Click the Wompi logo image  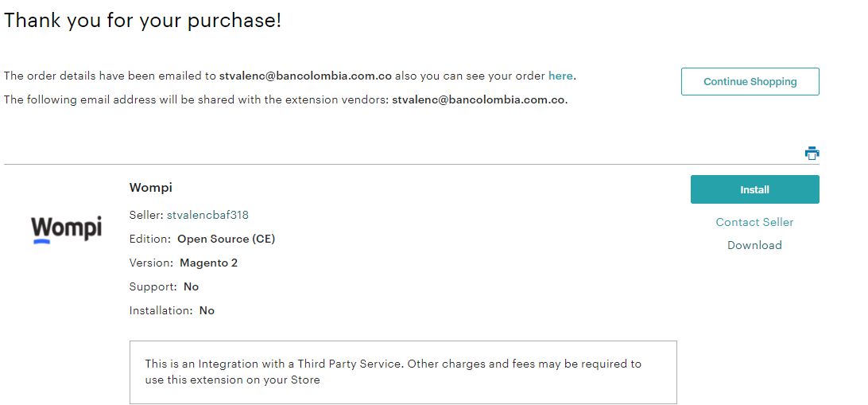[x=67, y=229]
